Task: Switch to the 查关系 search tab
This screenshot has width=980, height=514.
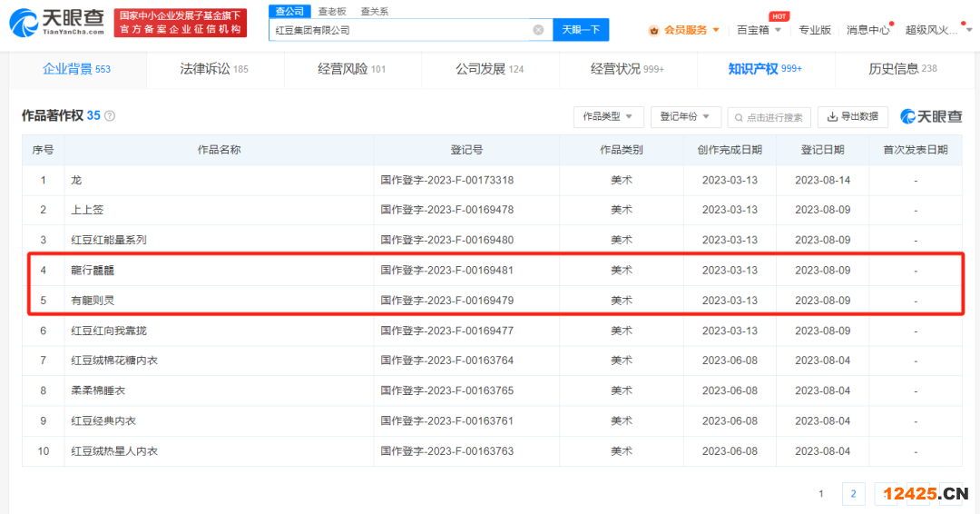Action: coord(374,11)
